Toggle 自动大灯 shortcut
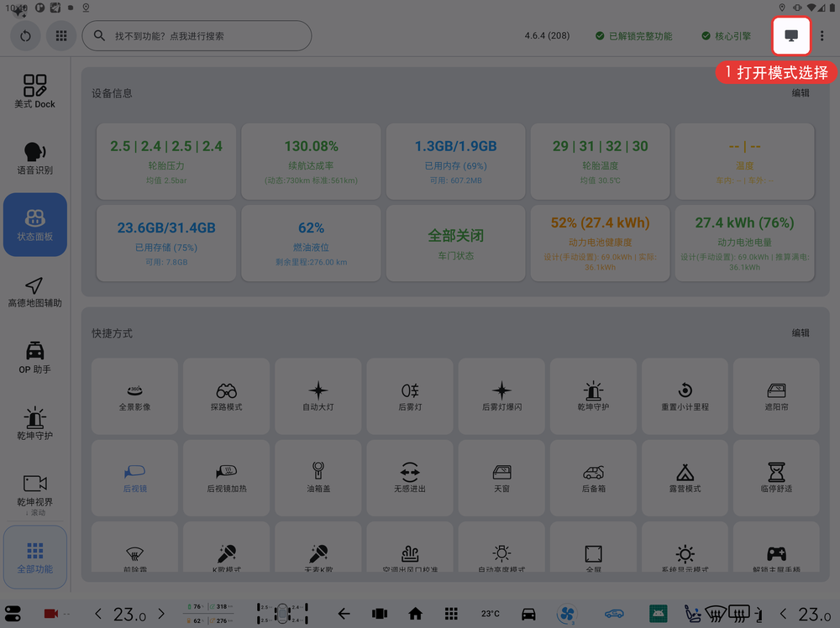This screenshot has height=628, width=840. point(318,396)
